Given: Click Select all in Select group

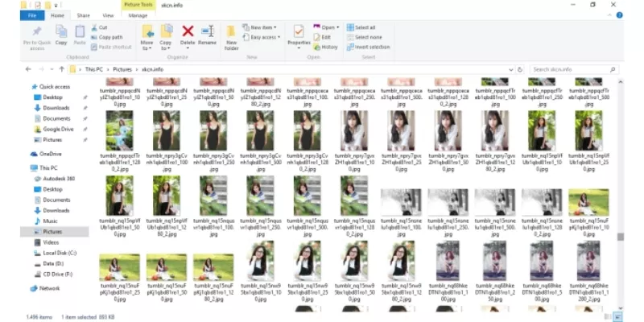Looking at the screenshot, I should pos(361,27).
